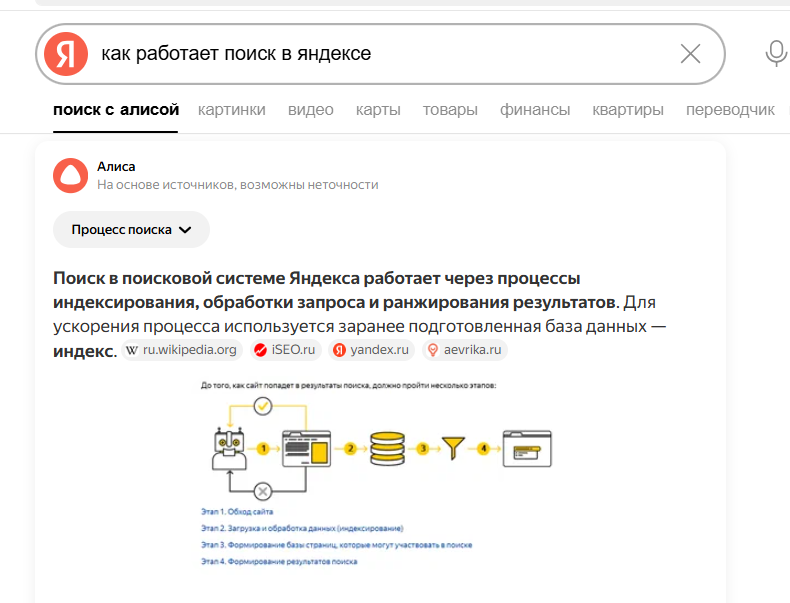Focus the search field with query text

coord(380,54)
